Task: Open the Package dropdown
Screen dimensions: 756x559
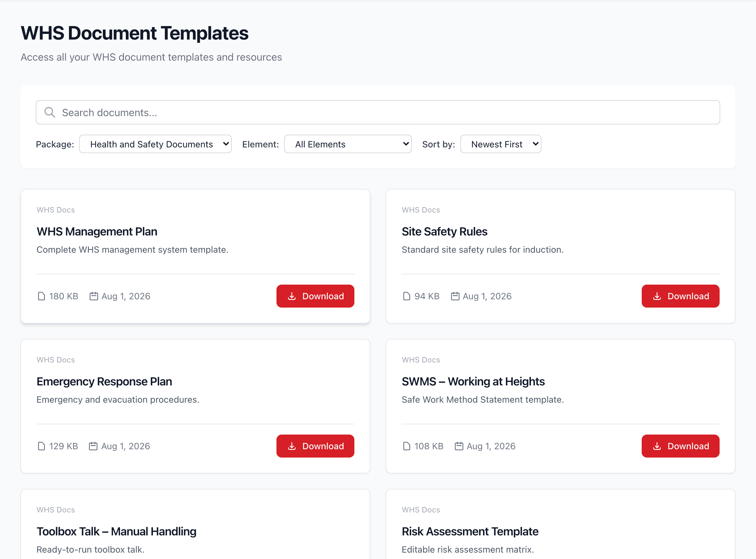Action: 155,144
